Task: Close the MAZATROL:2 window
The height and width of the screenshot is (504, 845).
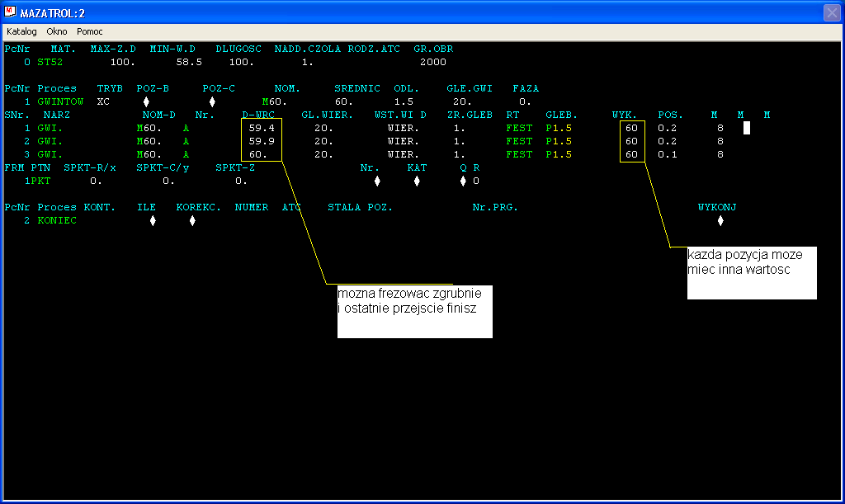Action: pyautogui.click(x=832, y=12)
